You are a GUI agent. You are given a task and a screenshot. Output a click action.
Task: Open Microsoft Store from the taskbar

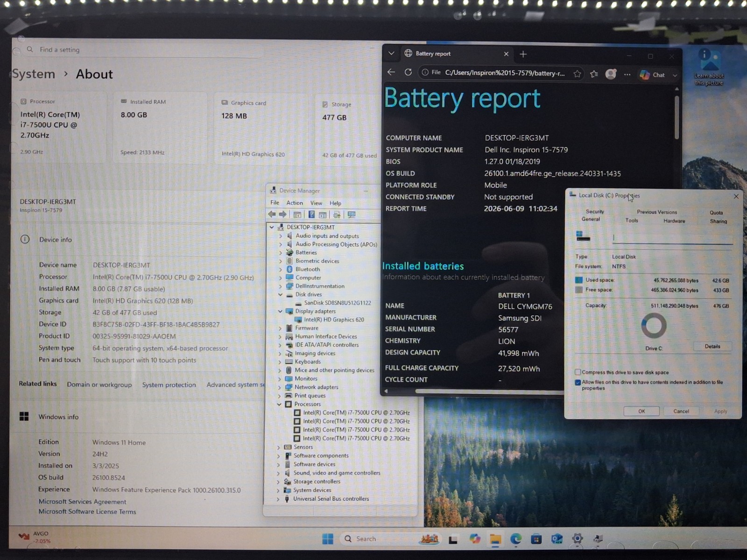point(536,539)
